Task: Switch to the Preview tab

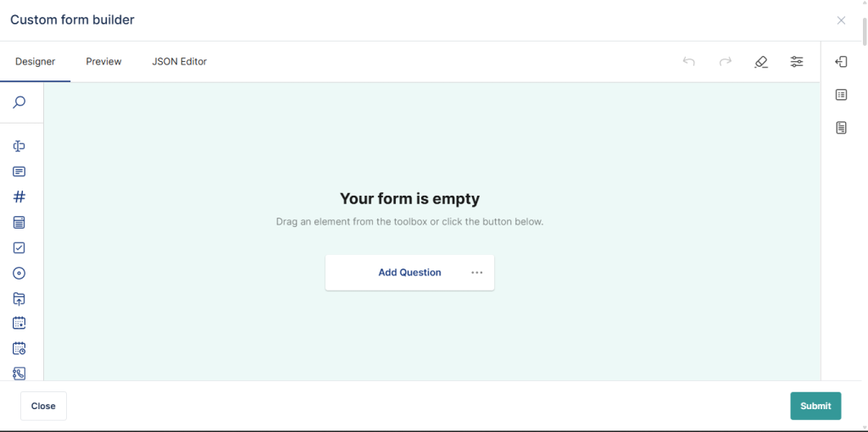Action: [103, 62]
